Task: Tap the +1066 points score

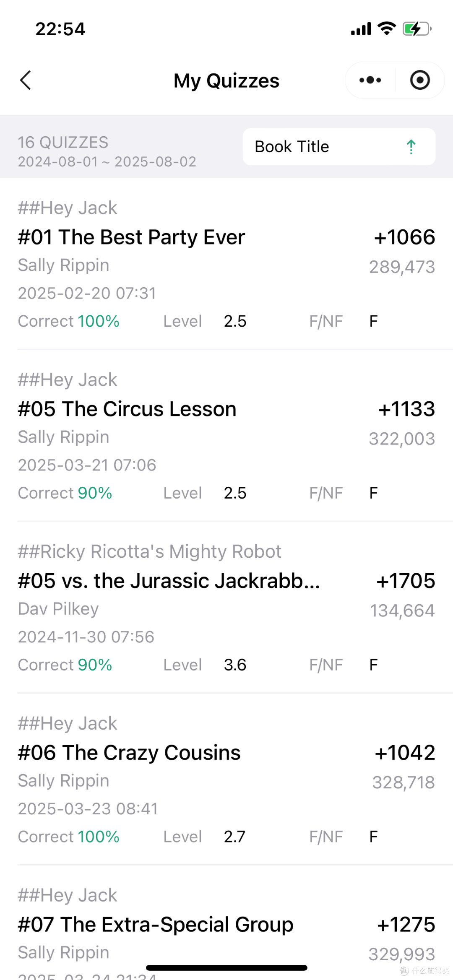Action: (x=405, y=237)
